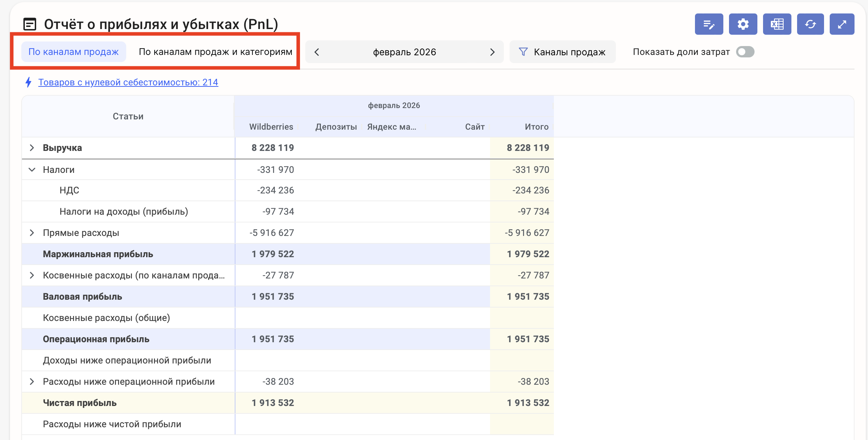Click the lightning bolt icon
This screenshot has height=440, width=868.
click(29, 82)
